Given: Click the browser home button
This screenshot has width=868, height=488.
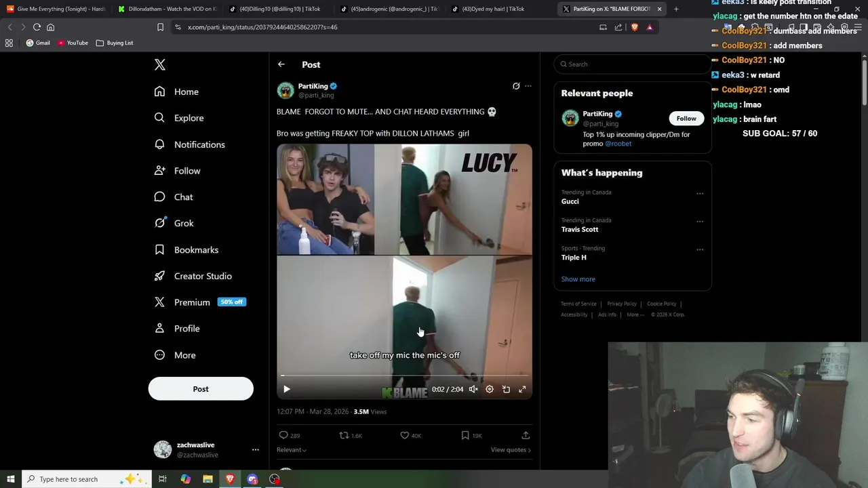Looking at the screenshot, I should (x=50, y=27).
